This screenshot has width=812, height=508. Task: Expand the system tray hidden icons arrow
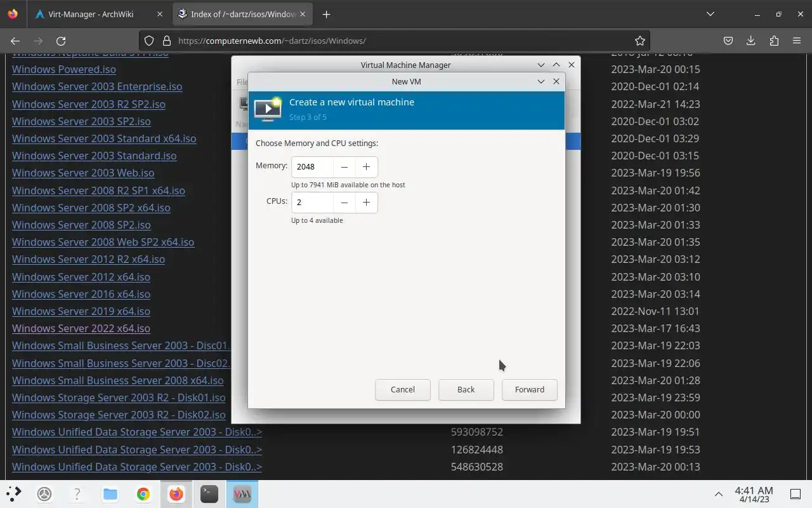pos(719,494)
